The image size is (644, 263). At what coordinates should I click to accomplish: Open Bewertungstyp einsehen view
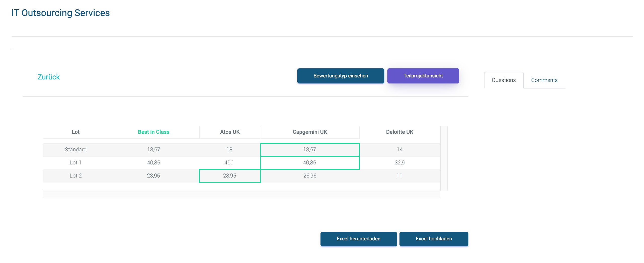pyautogui.click(x=340, y=76)
